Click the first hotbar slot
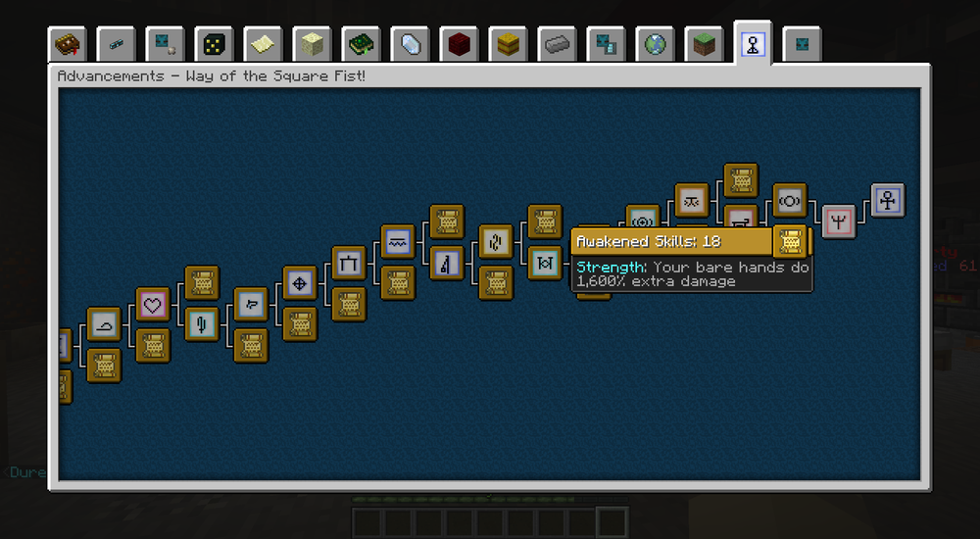 click(367, 522)
